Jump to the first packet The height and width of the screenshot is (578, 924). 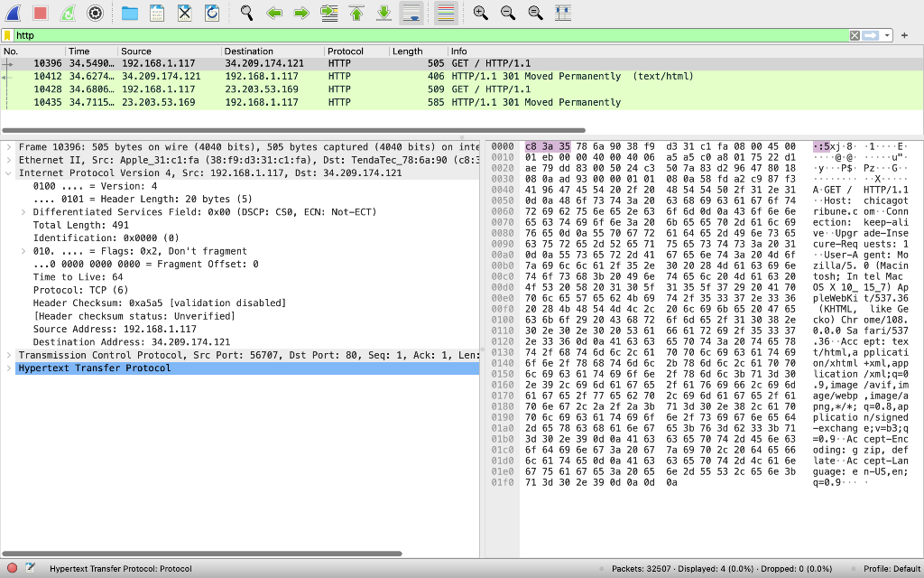[356, 13]
